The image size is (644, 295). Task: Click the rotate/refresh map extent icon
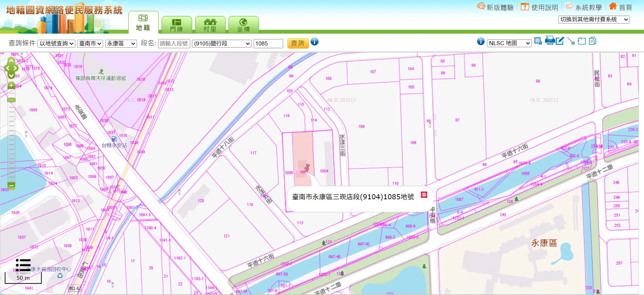pyautogui.click(x=582, y=41)
